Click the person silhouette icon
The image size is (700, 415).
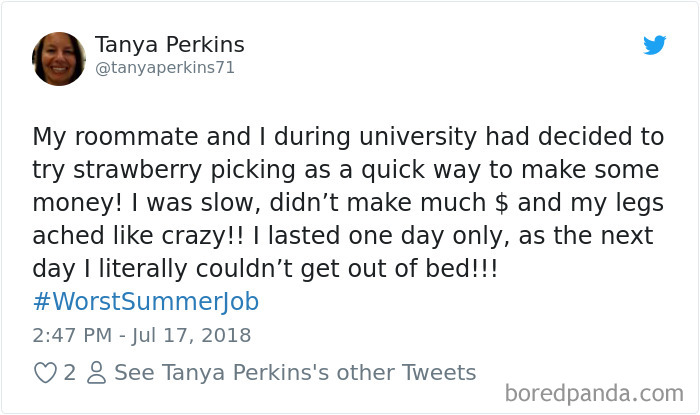click(96, 373)
